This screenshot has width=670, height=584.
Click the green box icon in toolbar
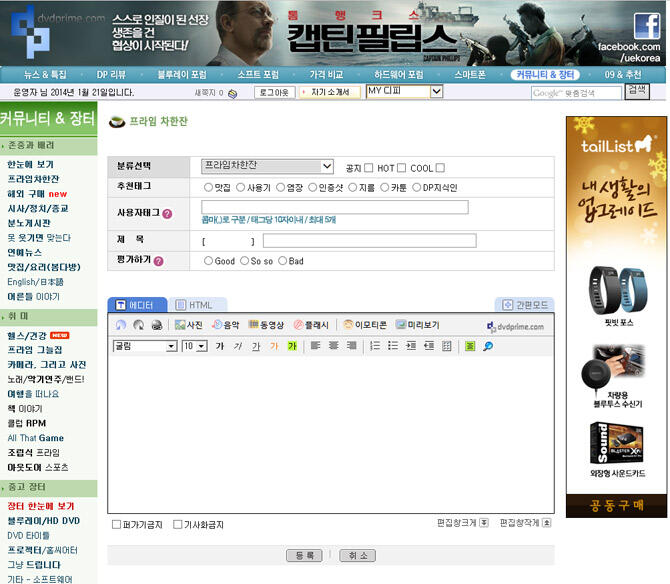pos(470,346)
